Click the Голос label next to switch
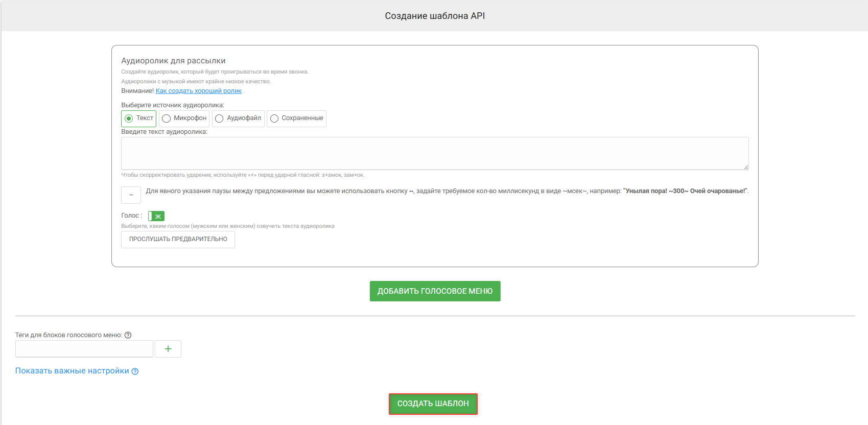The image size is (868, 425). coord(132,216)
